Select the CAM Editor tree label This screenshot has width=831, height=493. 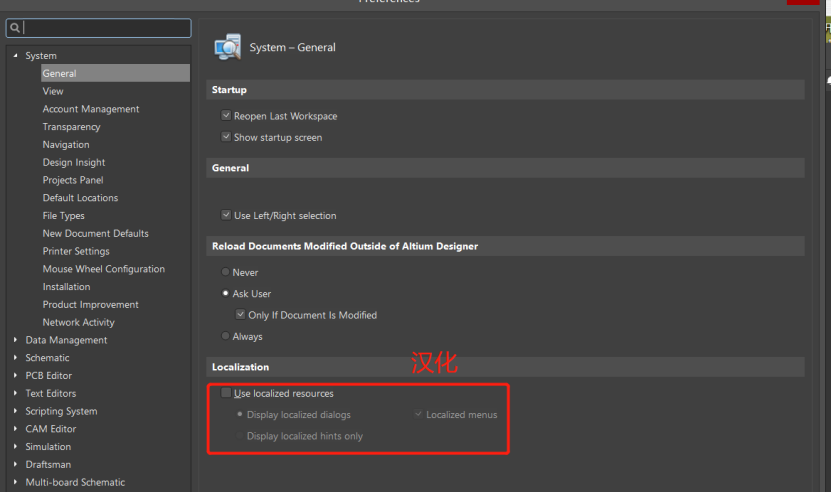tap(50, 429)
